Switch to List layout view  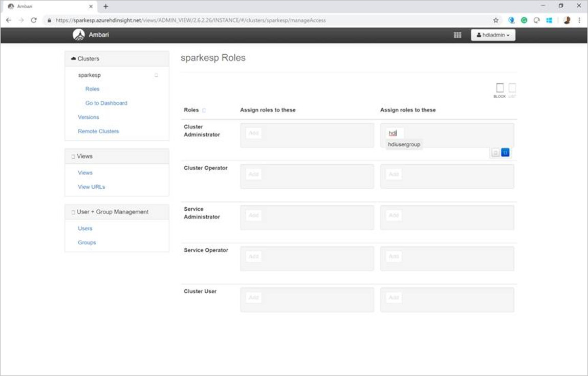(x=512, y=91)
